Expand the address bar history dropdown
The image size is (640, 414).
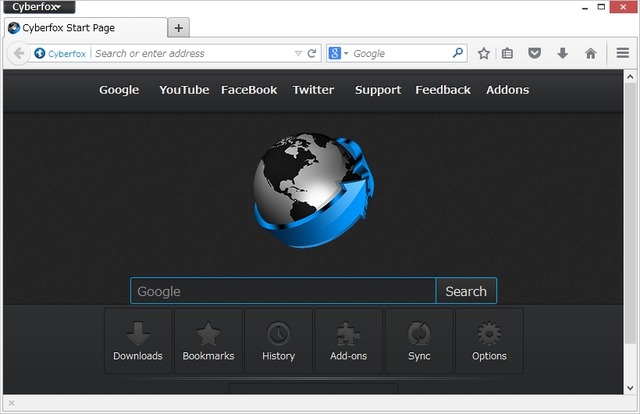point(298,53)
